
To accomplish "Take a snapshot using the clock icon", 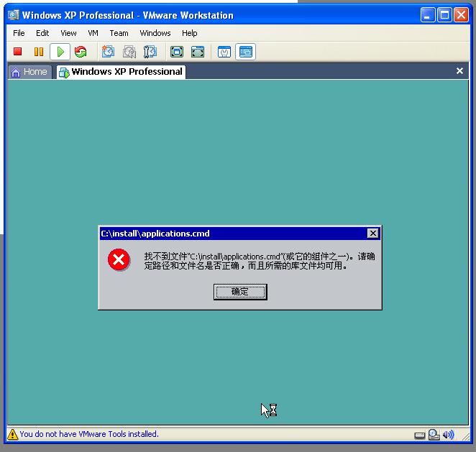I will tap(108, 52).
